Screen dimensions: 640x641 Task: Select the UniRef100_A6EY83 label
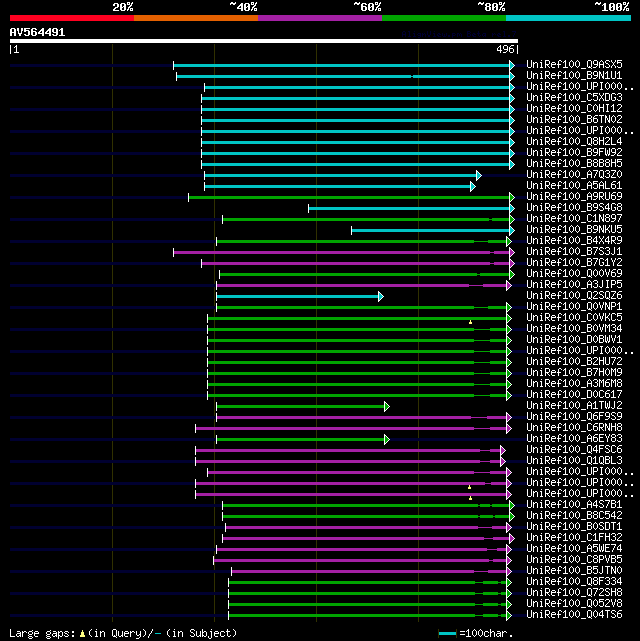click(x=574, y=439)
